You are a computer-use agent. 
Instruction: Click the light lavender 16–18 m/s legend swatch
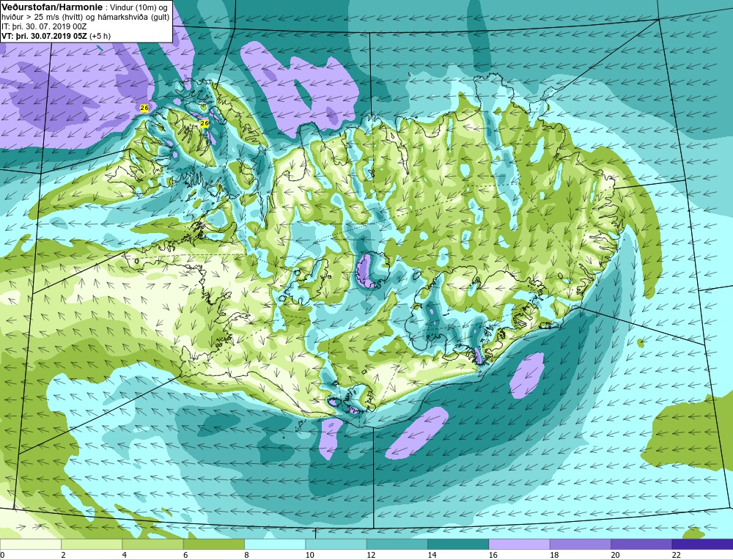[520, 544]
